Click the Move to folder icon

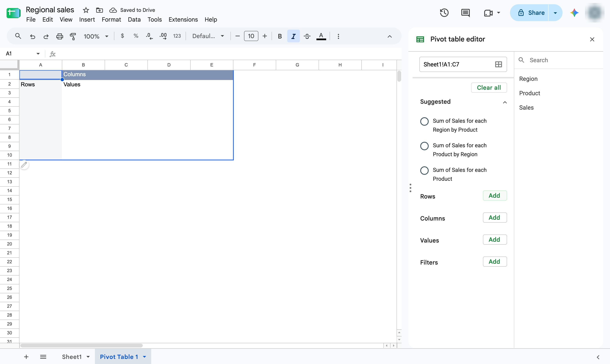[99, 10]
